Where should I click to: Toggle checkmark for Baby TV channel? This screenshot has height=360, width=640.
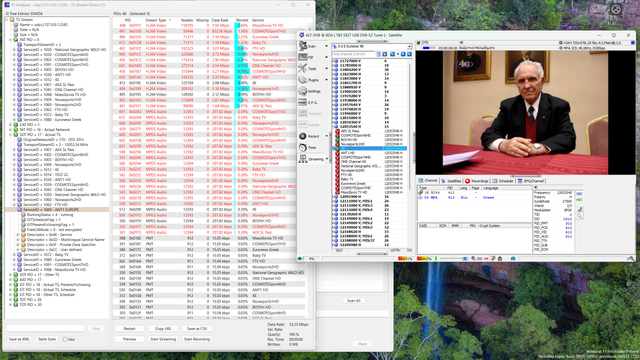[x=337, y=179]
